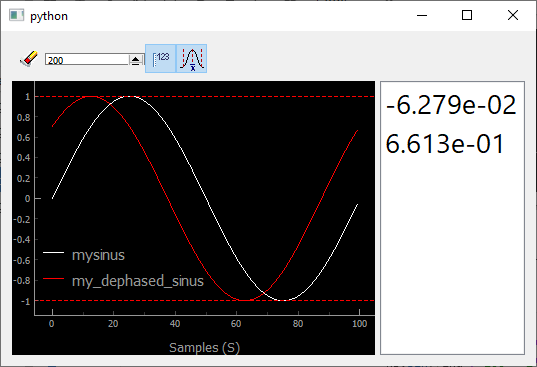Close the python window
The height and width of the screenshot is (367, 537).
coord(513,15)
